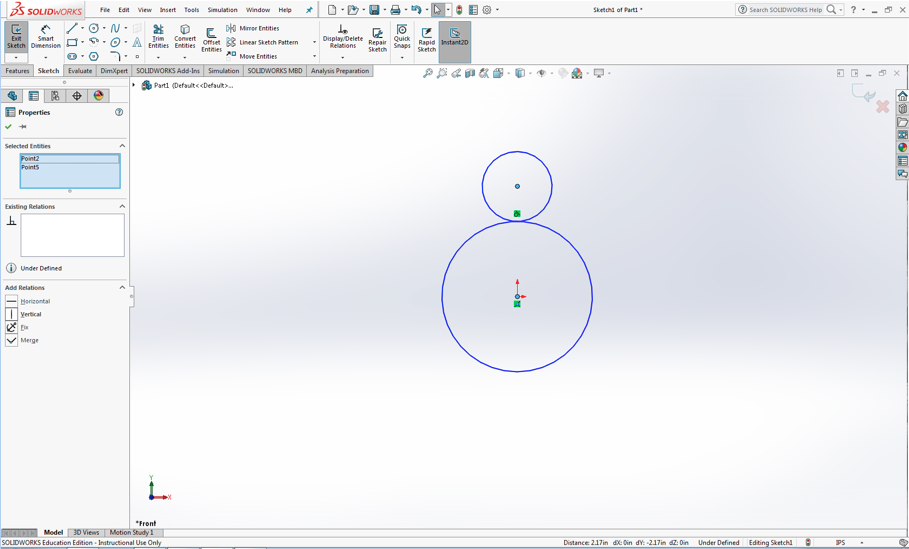This screenshot has width=909, height=549.
Task: Switch to the Features tab
Action: [17, 71]
